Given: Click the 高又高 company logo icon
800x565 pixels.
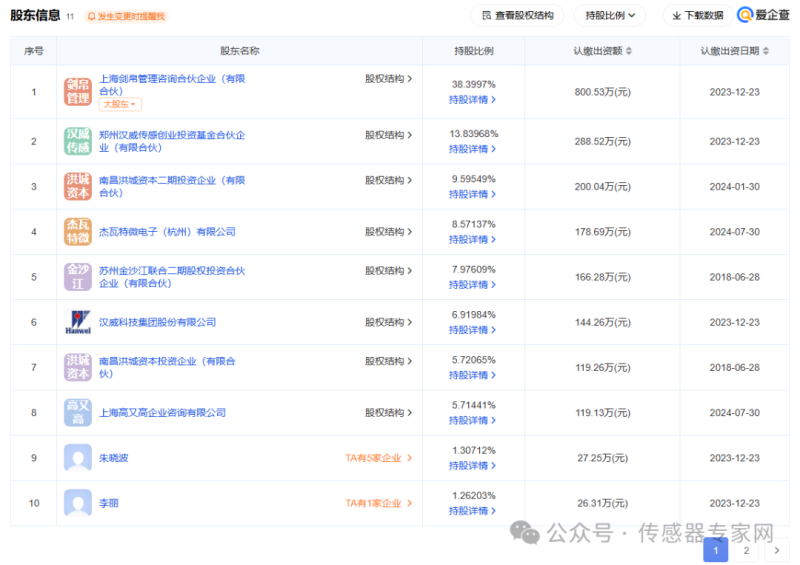Looking at the screenshot, I should pos(78,412).
